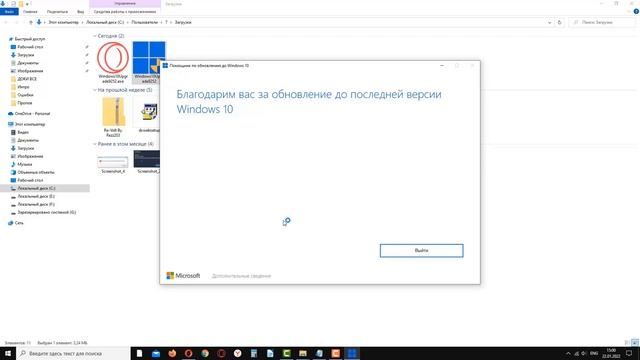This screenshot has height=360, width=640.
Task: Open Firefox from the taskbar
Action: pos(172,353)
